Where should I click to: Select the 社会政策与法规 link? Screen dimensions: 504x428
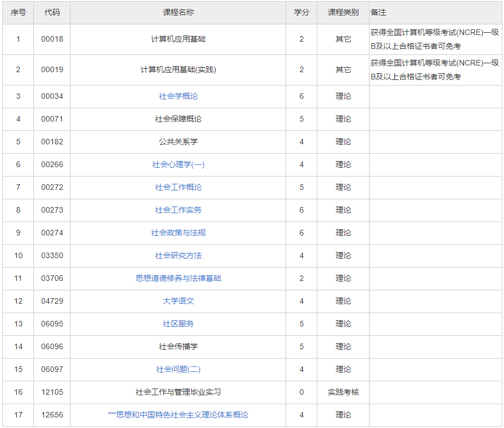point(178,233)
